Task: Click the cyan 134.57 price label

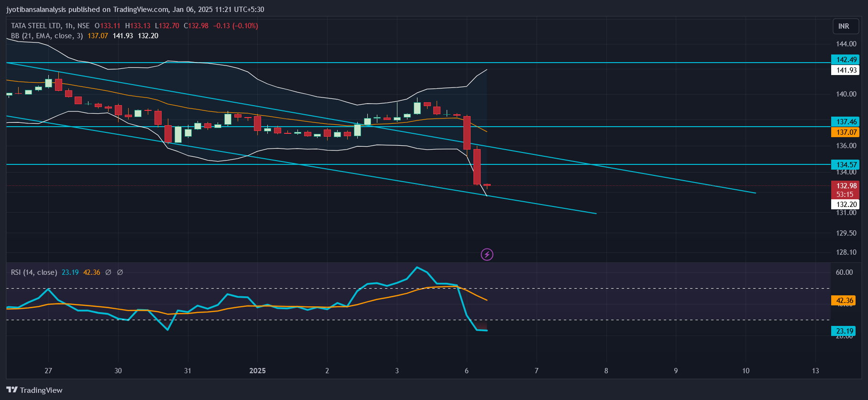Action: 846,165
